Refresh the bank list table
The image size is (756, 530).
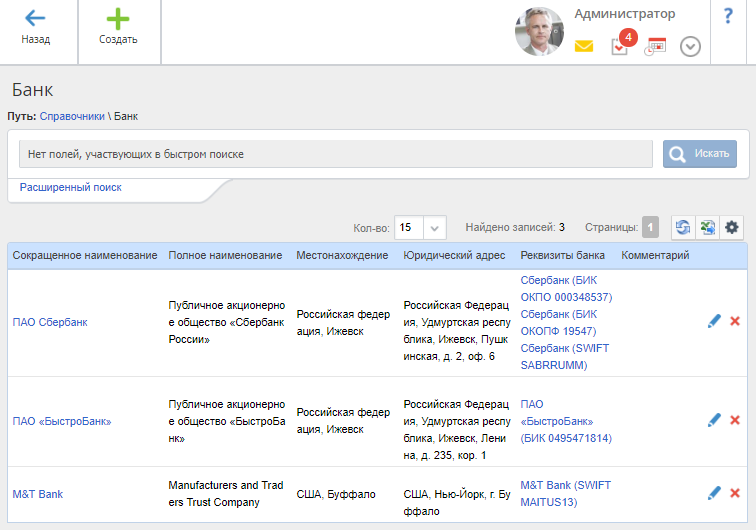[x=682, y=227]
